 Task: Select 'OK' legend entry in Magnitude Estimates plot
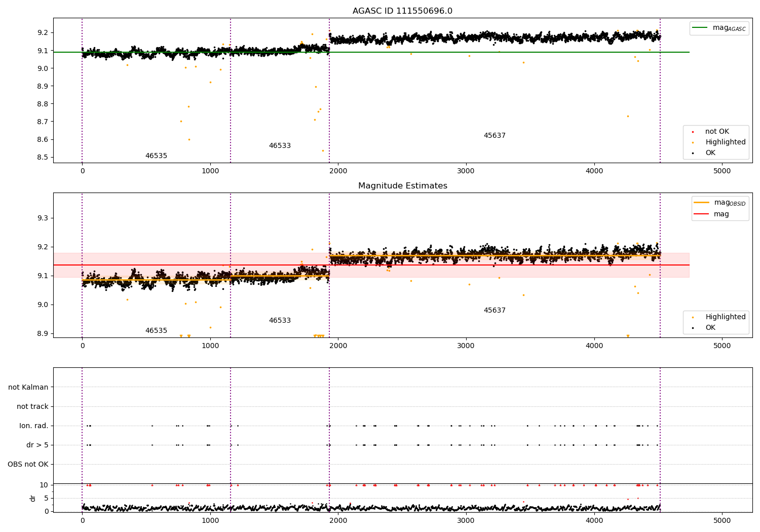pyautogui.click(x=710, y=328)
